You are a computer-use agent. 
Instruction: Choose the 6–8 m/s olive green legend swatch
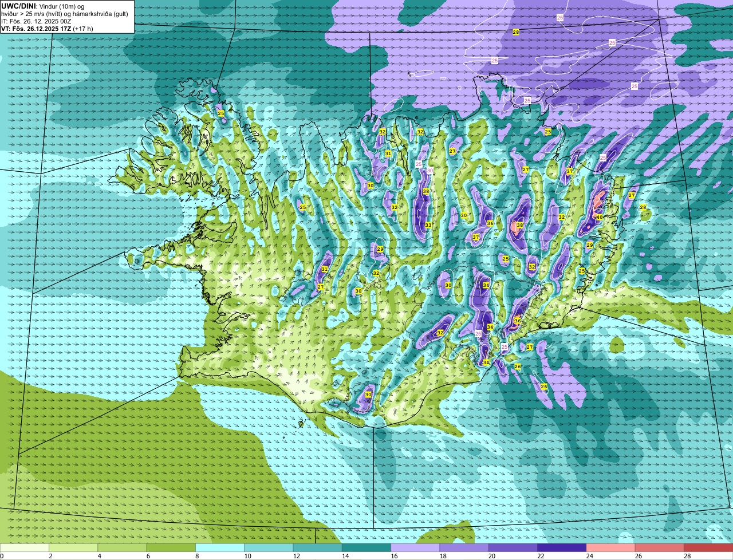click(171, 548)
